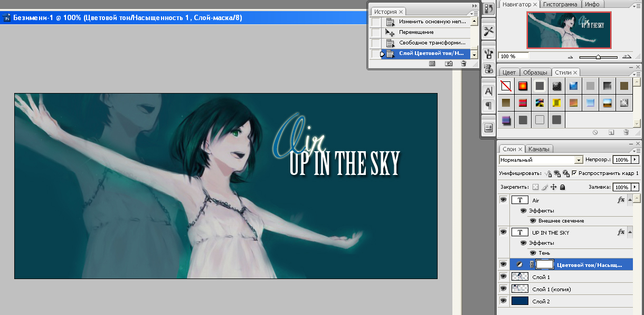Open the Character panel icon
This screenshot has width=644, height=315.
tap(489, 91)
